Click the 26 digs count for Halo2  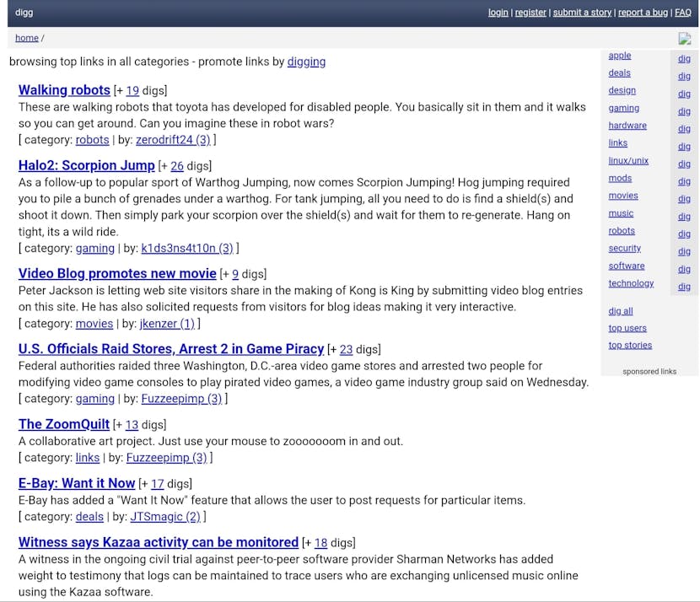point(176,166)
